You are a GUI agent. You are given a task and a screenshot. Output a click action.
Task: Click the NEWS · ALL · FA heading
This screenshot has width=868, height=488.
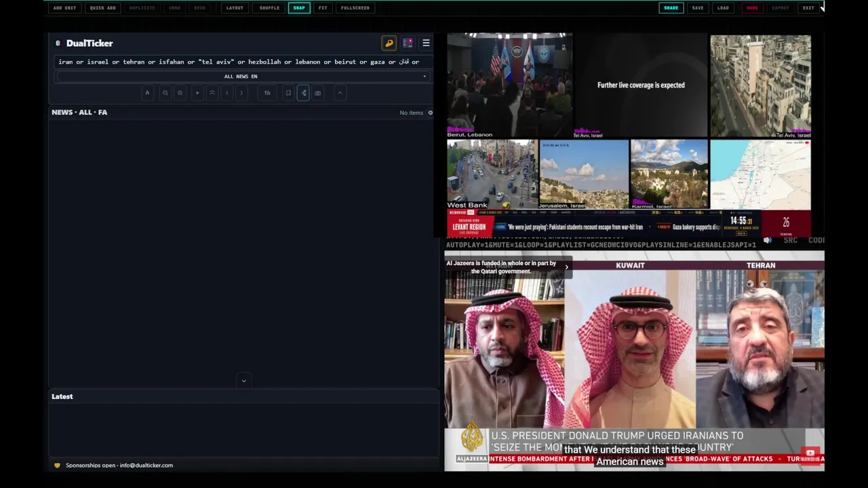(79, 113)
